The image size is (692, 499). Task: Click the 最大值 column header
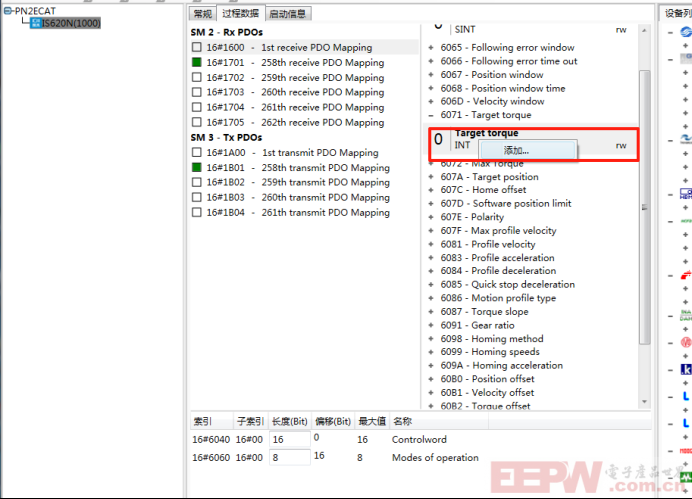372,421
